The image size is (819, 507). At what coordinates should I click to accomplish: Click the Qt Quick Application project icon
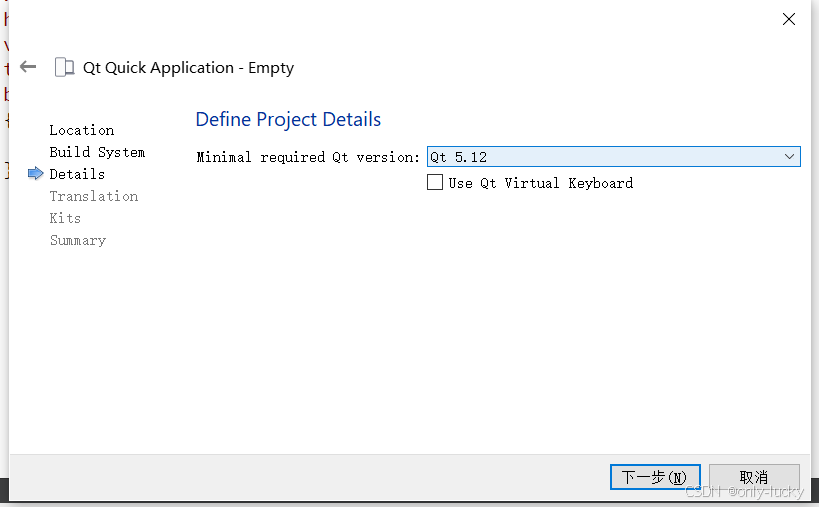[64, 67]
